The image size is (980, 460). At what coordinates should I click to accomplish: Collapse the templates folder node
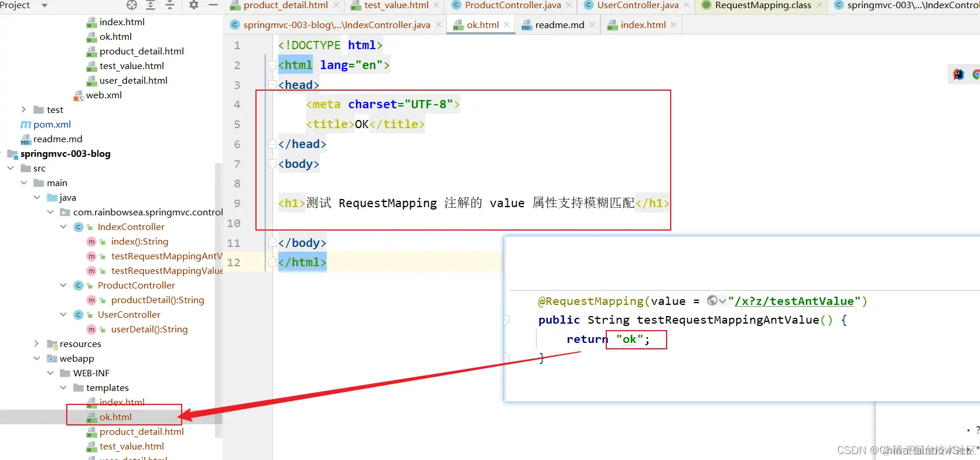pos(63,388)
